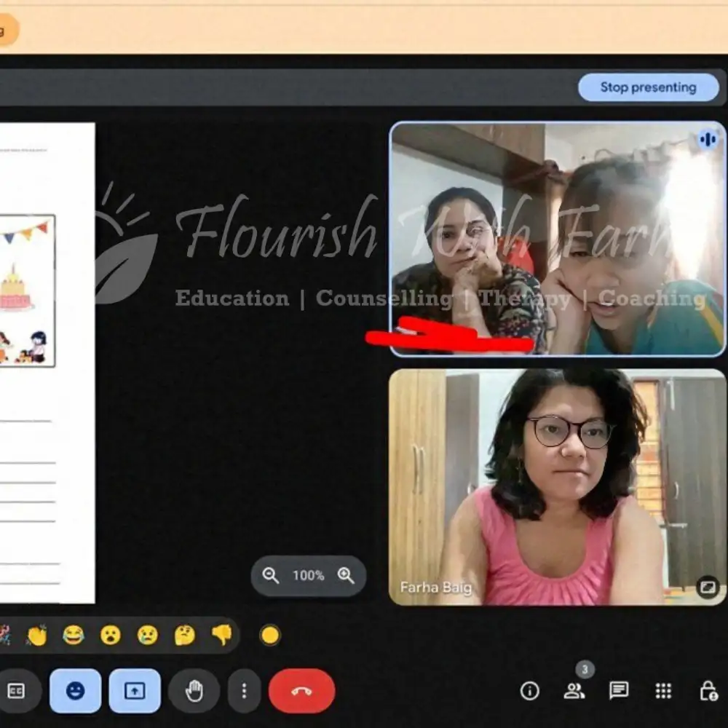The width and height of the screenshot is (728, 728).
Task: Send the clapping hands reaction
Action: (36, 636)
